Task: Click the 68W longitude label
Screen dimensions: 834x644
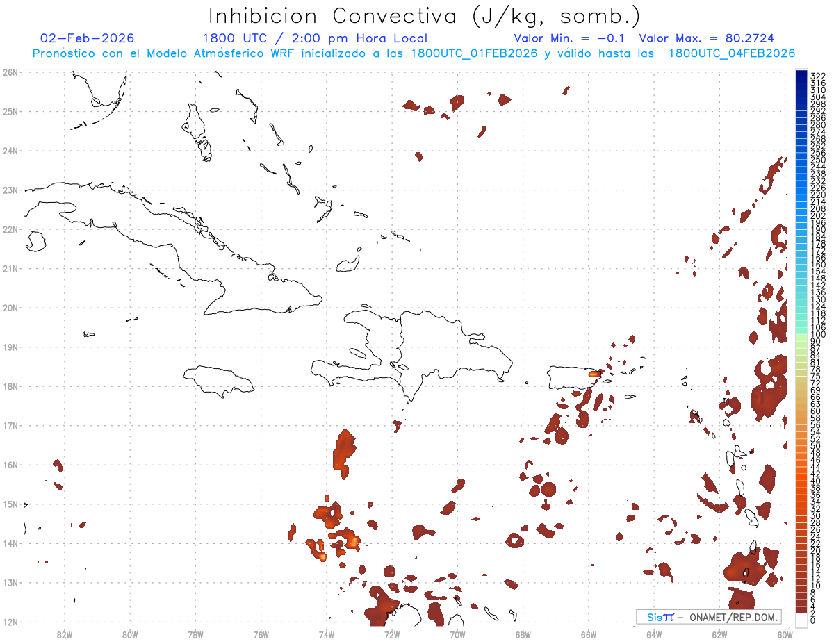Action: tap(523, 634)
